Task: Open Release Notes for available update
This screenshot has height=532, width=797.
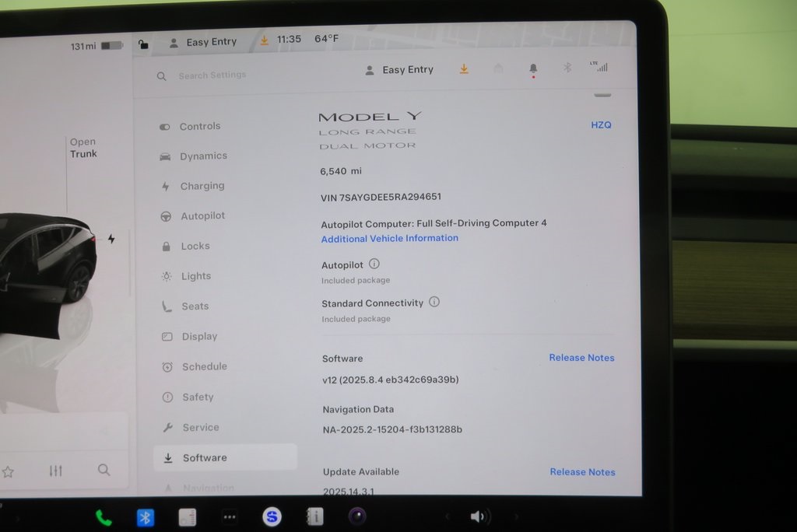Action: (582, 472)
